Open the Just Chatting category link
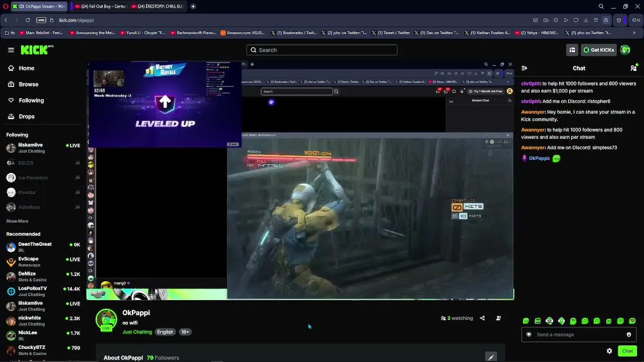 click(x=137, y=332)
